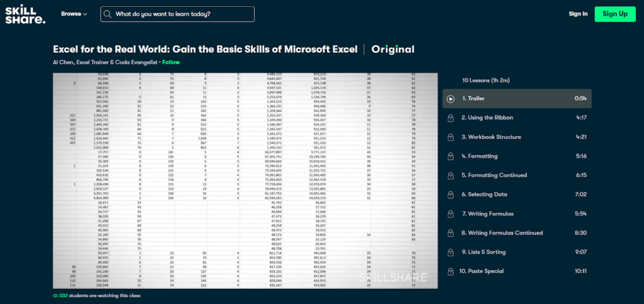Select lesson 2. Using the Ribbon

(x=517, y=118)
